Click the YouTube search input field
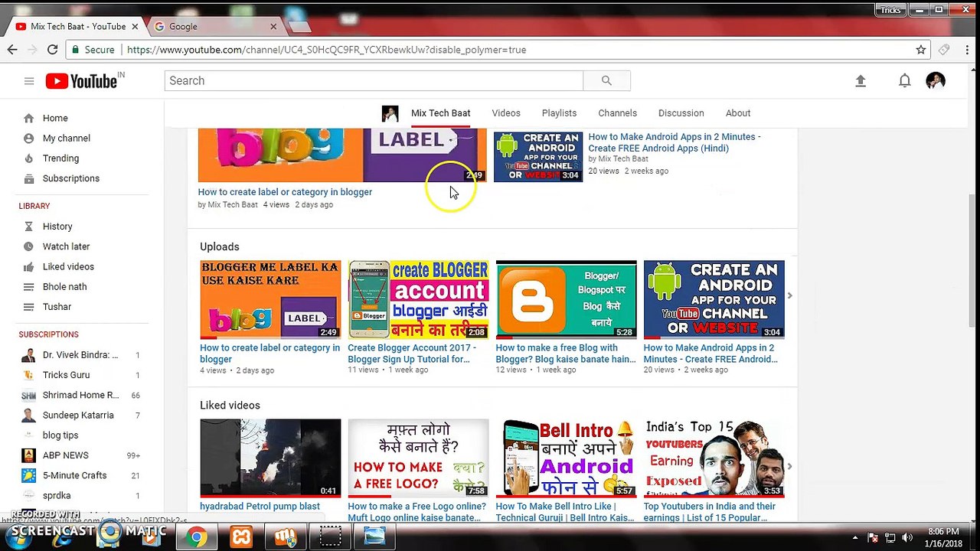The height and width of the screenshot is (551, 980). [x=374, y=80]
